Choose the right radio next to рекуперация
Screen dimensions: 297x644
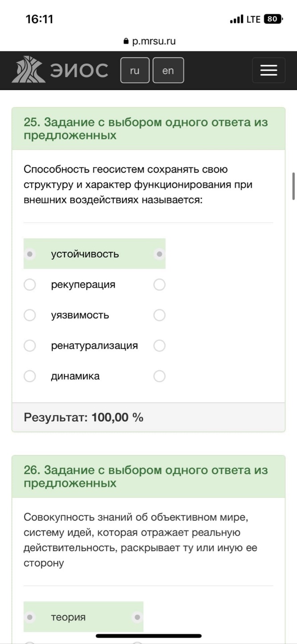(x=159, y=284)
